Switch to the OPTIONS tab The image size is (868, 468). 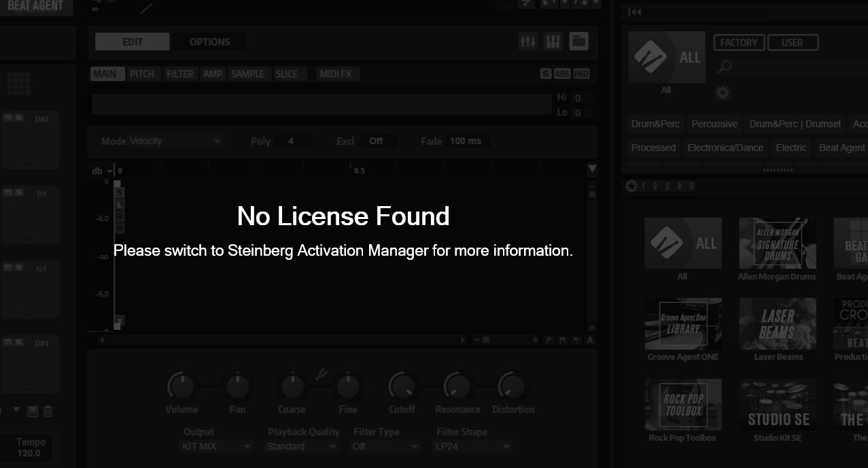pos(209,41)
